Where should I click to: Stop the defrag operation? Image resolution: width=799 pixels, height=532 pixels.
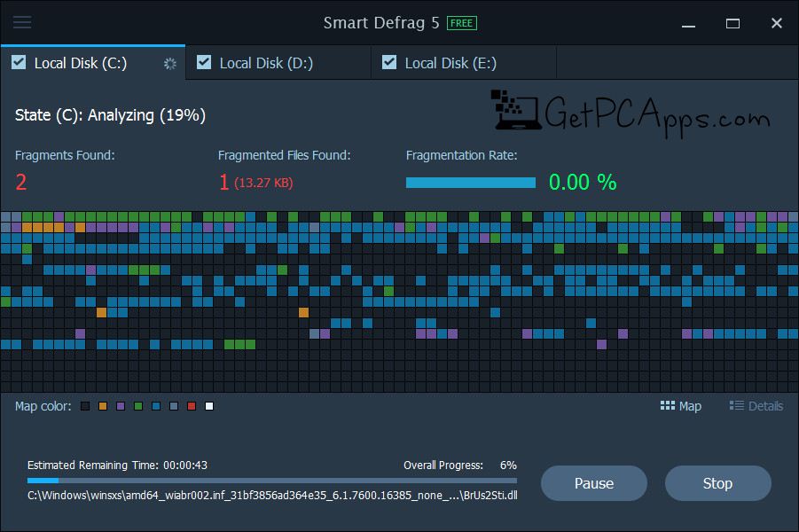tap(717, 483)
